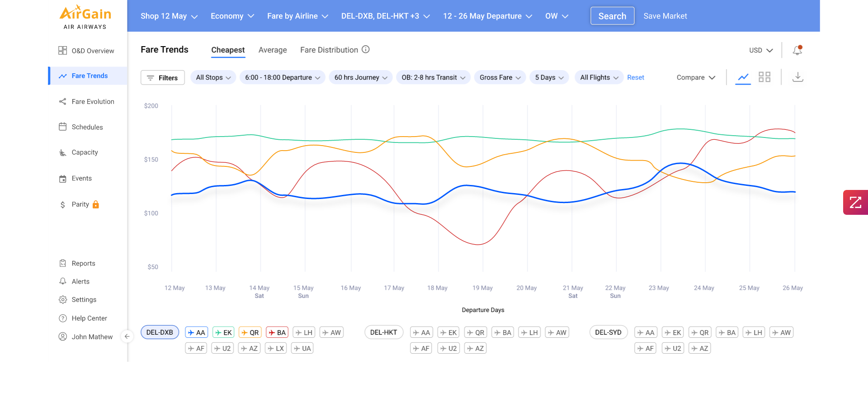Select the line chart view icon

pyautogui.click(x=743, y=77)
